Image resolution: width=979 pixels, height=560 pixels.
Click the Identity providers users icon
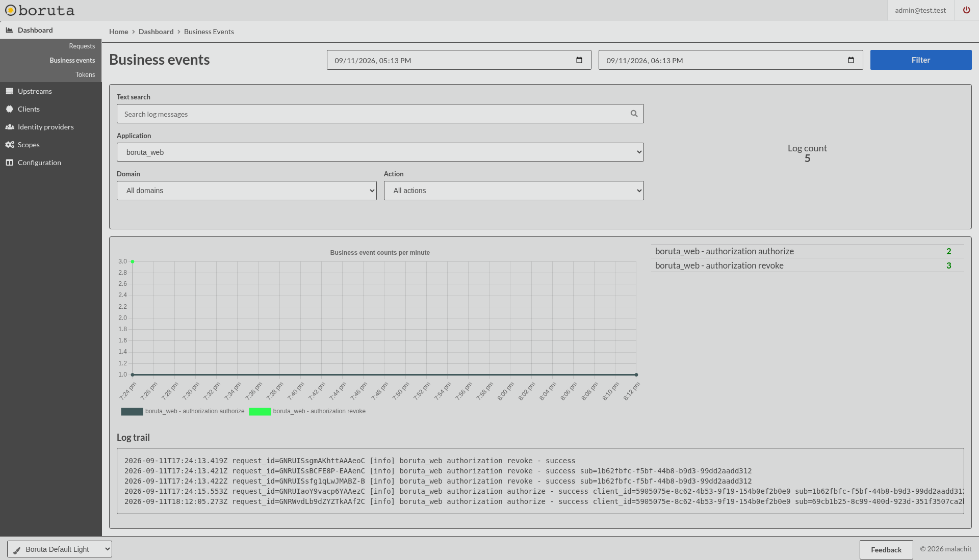10,127
